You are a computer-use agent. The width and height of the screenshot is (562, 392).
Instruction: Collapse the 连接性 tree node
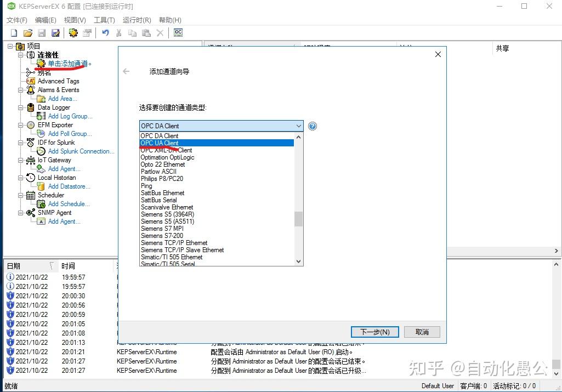pyautogui.click(x=20, y=55)
